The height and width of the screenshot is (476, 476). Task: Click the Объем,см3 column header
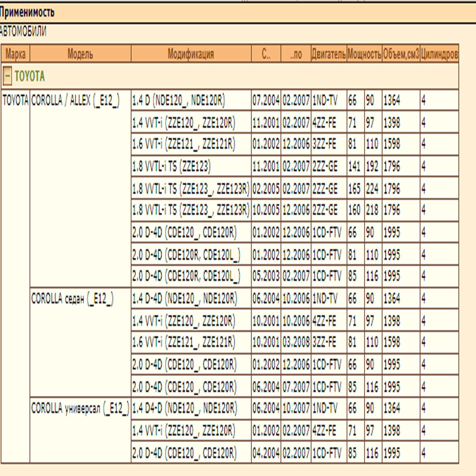click(x=401, y=54)
